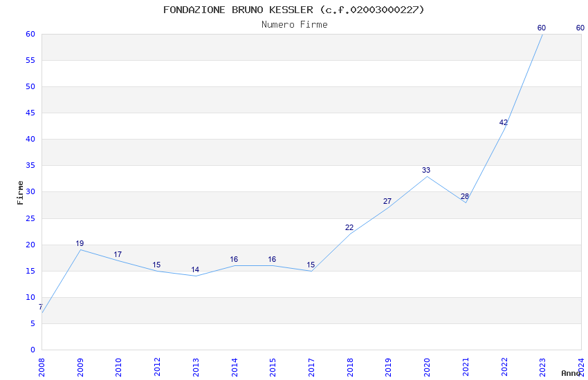Screen dimensions: 588x380
Task: Click the y-axis tick value 20
Action: click(30, 245)
